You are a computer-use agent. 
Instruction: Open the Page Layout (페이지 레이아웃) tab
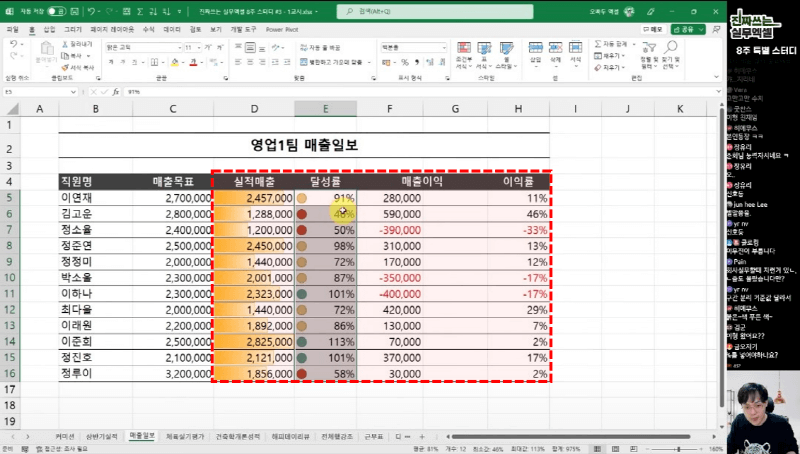pos(112,30)
